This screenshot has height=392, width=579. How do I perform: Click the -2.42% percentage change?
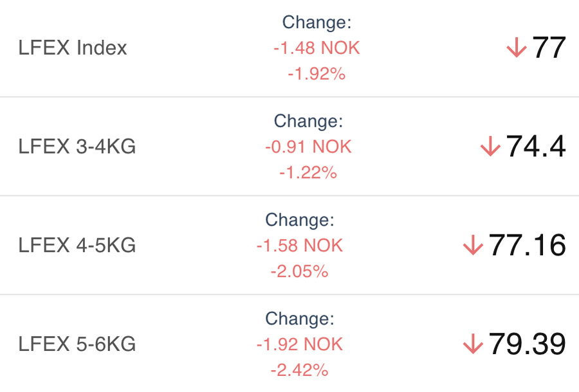pos(300,370)
